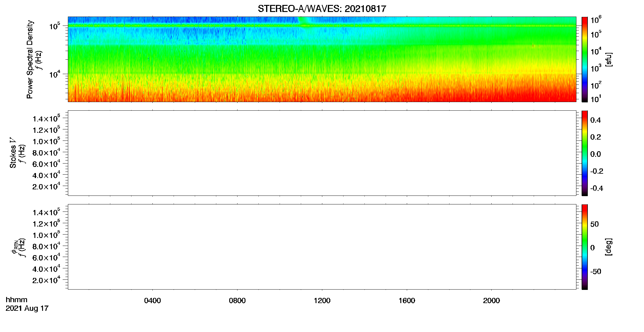
Task: Click the 1.4×10^5 tick in Stokes V panel
Action: coord(46,118)
